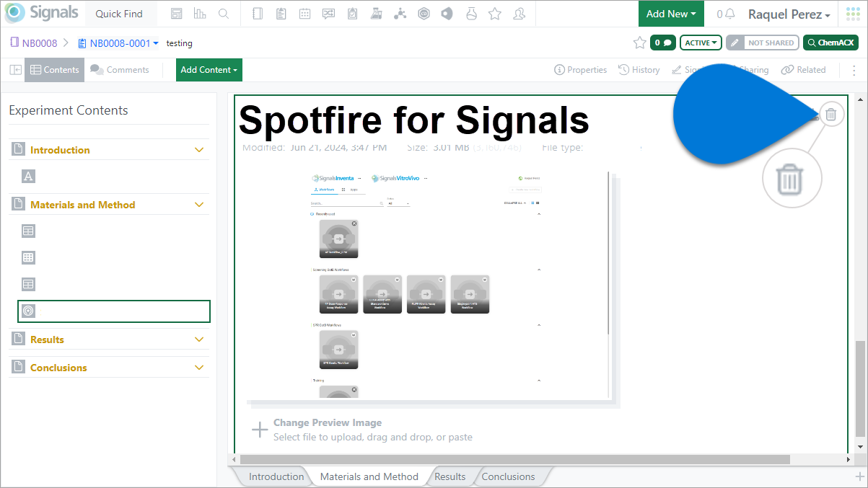868x488 pixels.
Task: Open the ACTIVE status dropdown
Action: click(x=701, y=43)
